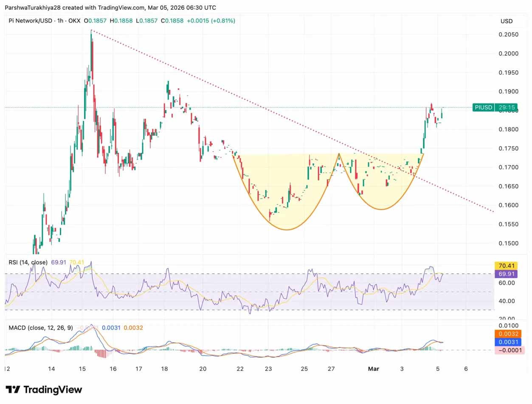
Task: Click the 23 date label on time axis
Action: pyautogui.click(x=268, y=369)
